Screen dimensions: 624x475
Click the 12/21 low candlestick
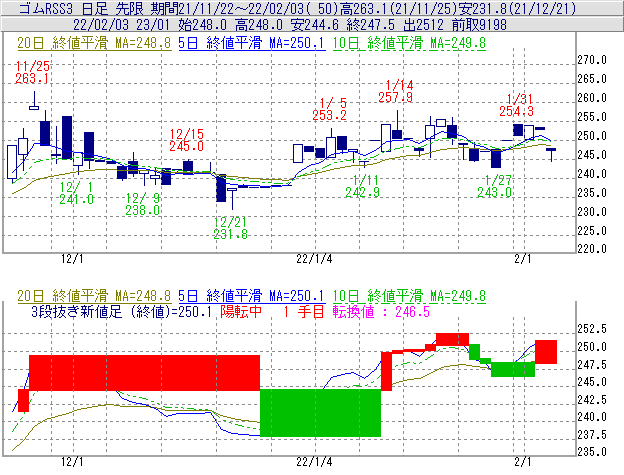point(232,198)
